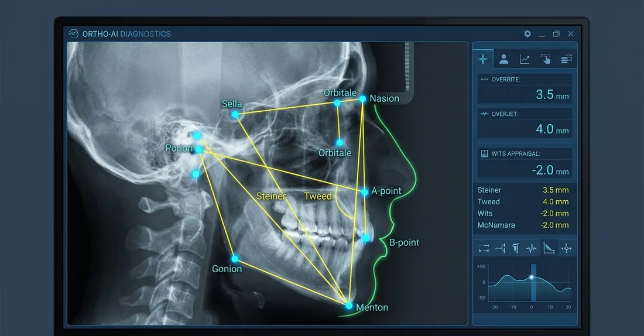Image resolution: width=644 pixels, height=336 pixels.
Task: Select the Tweed 4.0 mm row
Action: coord(523,202)
